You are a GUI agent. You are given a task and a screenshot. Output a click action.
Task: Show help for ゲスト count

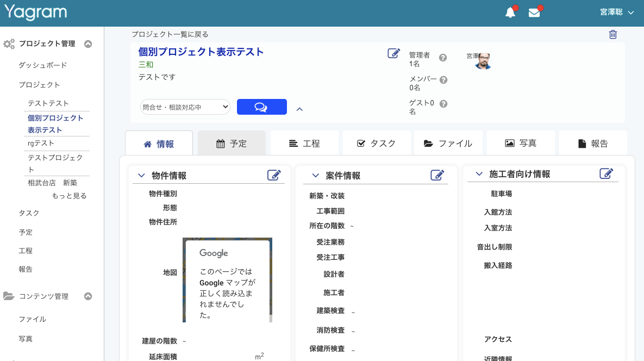[x=443, y=104]
